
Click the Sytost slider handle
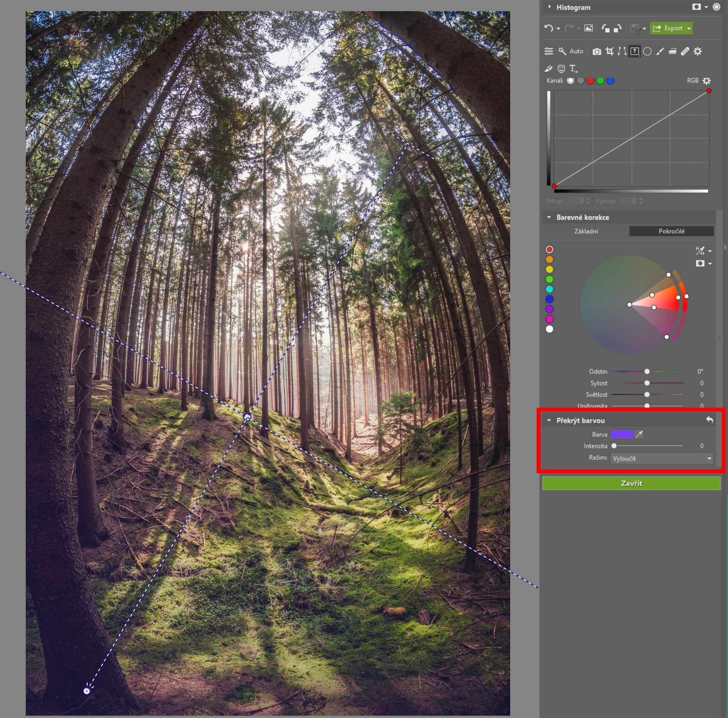tap(647, 383)
